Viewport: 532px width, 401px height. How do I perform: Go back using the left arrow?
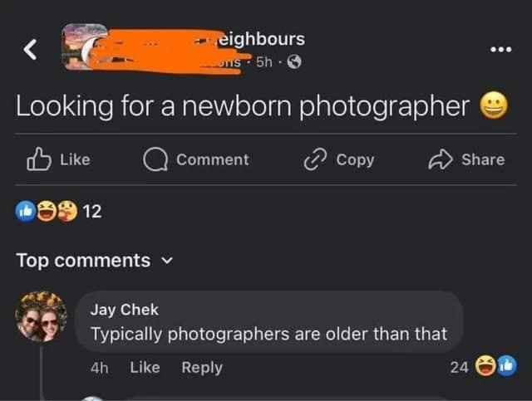[29, 50]
